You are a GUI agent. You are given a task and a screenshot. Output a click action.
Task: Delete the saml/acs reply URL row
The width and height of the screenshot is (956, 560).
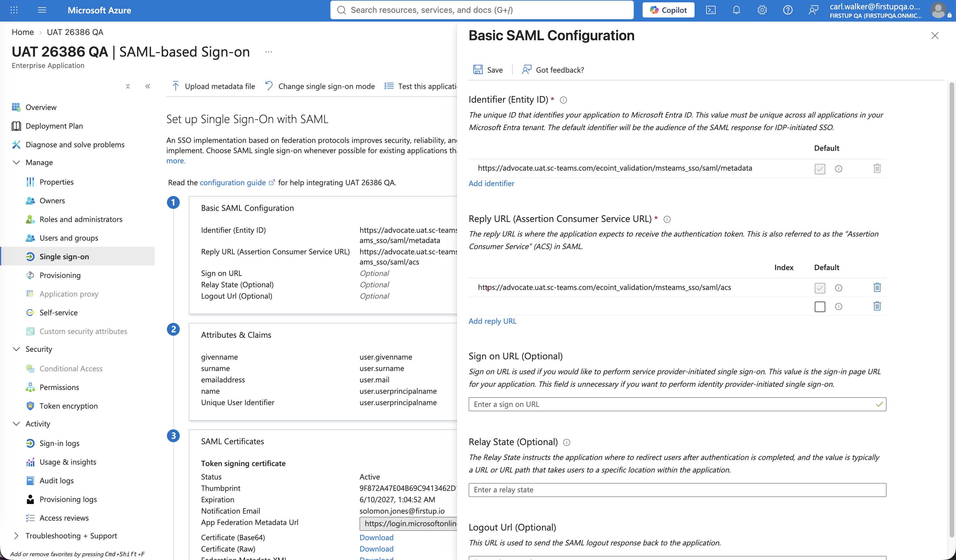pyautogui.click(x=877, y=287)
